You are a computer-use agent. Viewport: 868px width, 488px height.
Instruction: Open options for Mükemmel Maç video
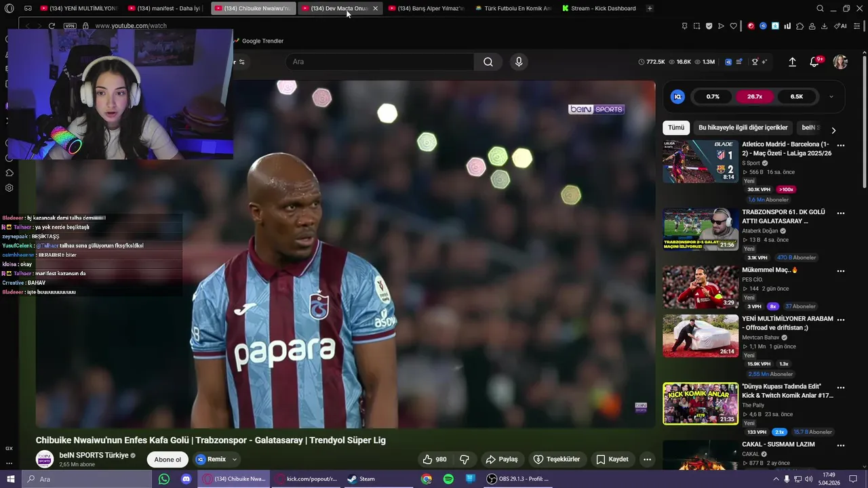841,271
